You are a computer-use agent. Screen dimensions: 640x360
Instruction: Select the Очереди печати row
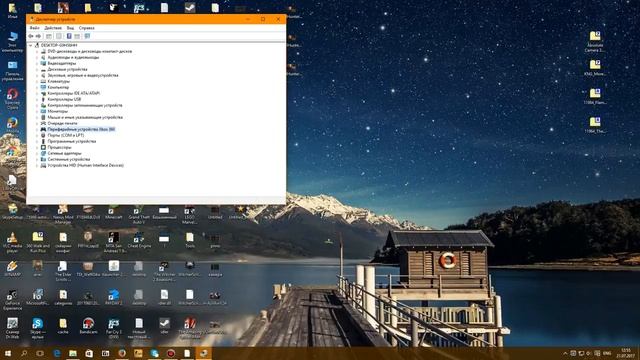[x=59, y=123]
